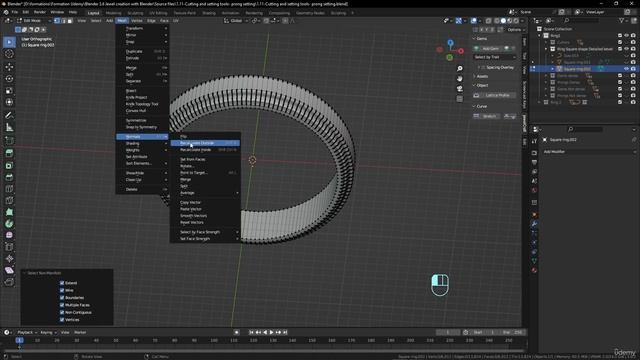Enable face select mode

[70, 20]
